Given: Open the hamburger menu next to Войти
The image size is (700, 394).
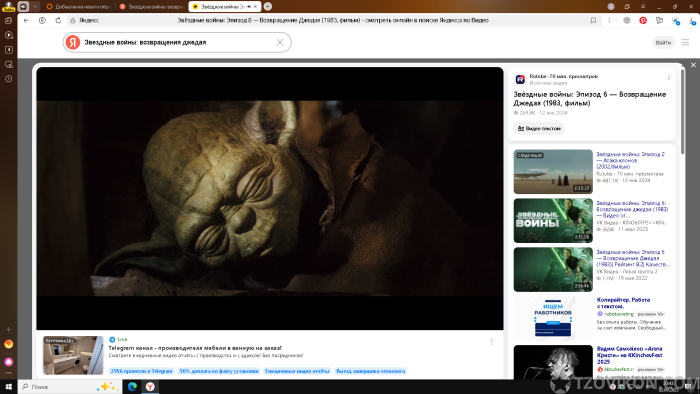Looking at the screenshot, I should [x=685, y=42].
